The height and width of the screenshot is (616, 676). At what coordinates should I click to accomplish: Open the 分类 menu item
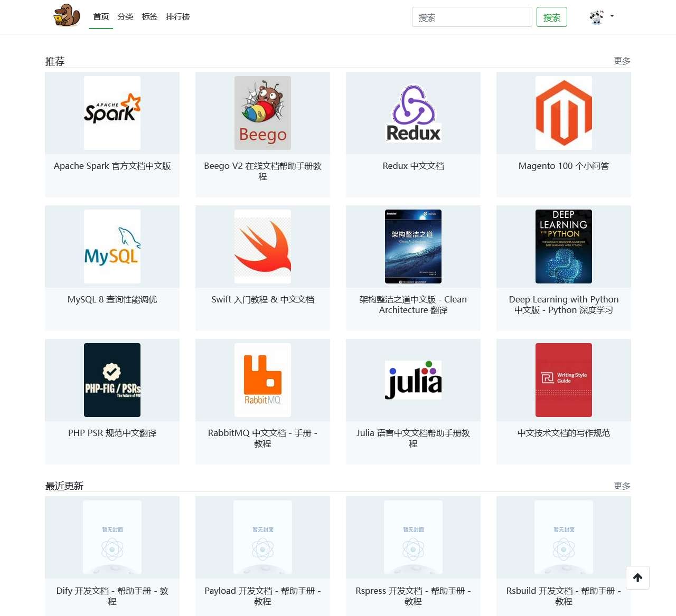[125, 17]
